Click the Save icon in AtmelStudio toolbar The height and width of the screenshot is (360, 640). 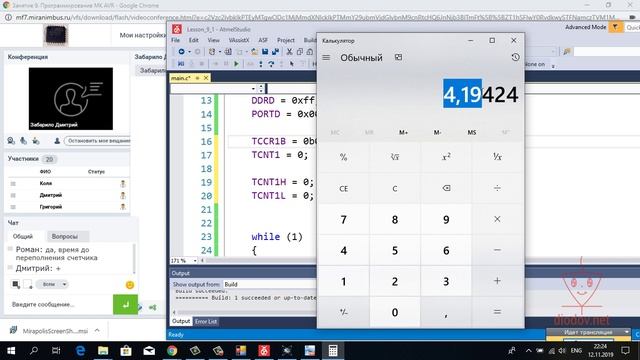(x=265, y=51)
